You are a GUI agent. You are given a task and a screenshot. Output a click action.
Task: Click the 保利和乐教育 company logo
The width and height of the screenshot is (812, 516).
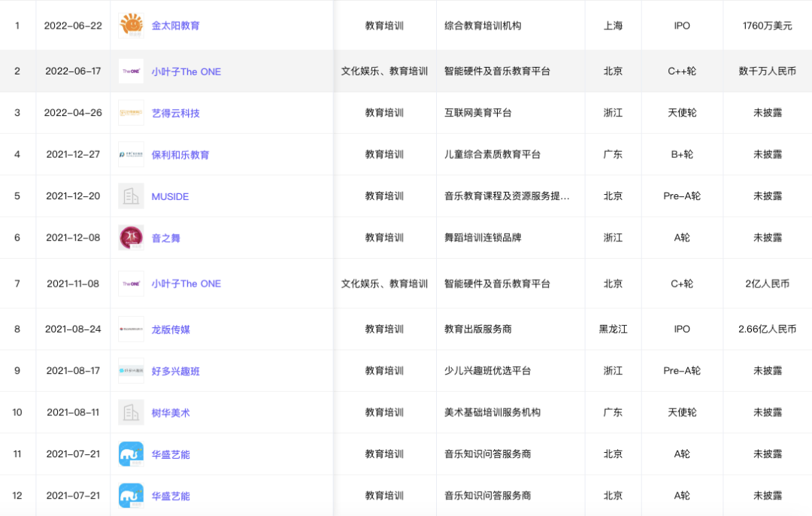(131, 154)
